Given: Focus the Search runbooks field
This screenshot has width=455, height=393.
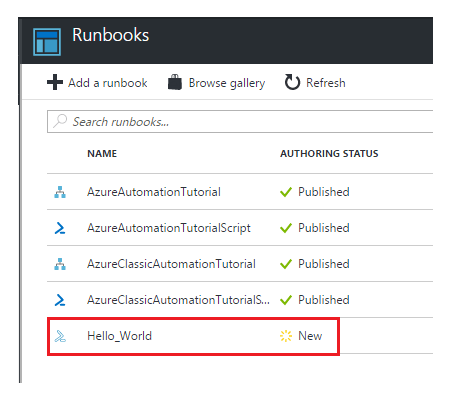Looking at the screenshot, I should tap(240, 121).
